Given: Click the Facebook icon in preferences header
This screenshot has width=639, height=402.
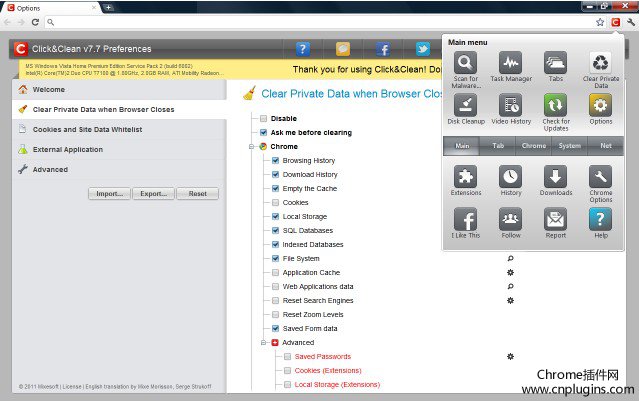Looking at the screenshot, I should (x=383, y=49).
